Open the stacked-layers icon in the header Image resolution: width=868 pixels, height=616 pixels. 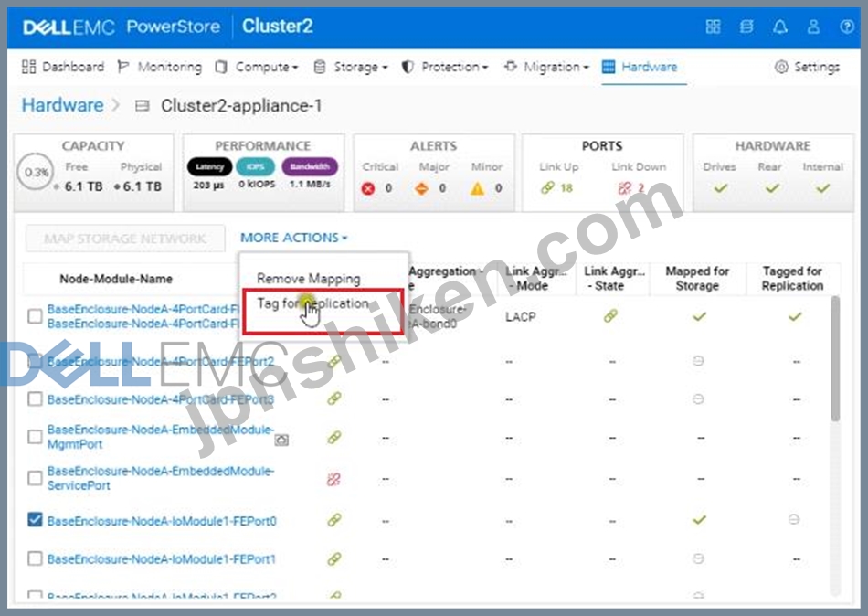click(x=746, y=26)
